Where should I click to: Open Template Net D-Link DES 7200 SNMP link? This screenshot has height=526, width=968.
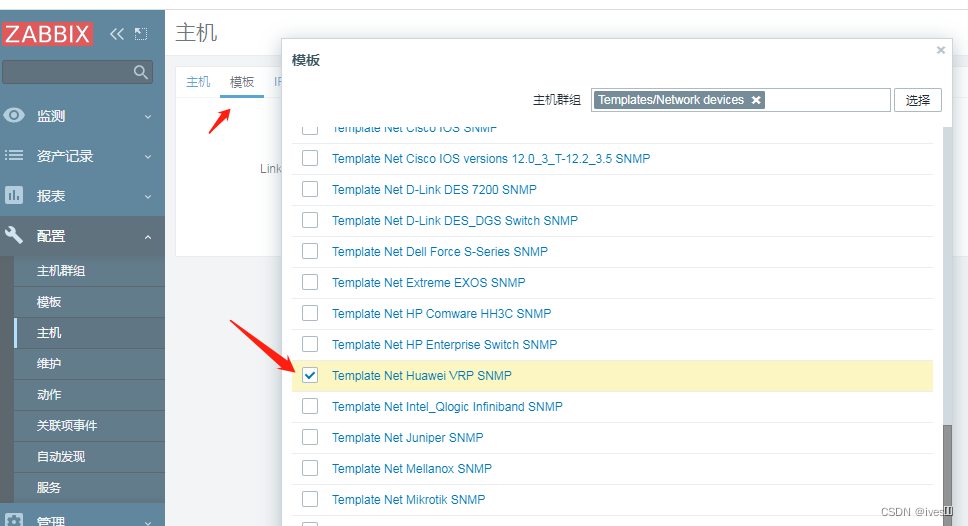(x=434, y=190)
